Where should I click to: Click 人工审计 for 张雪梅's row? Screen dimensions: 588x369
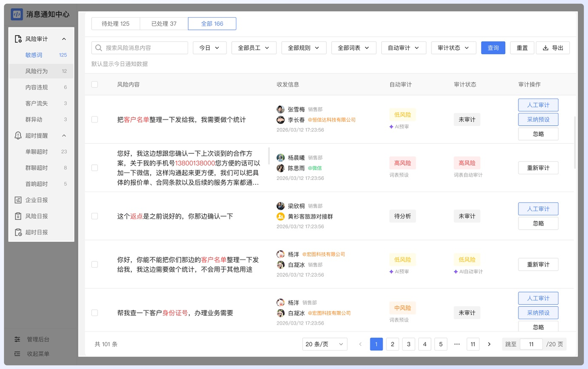538,105
